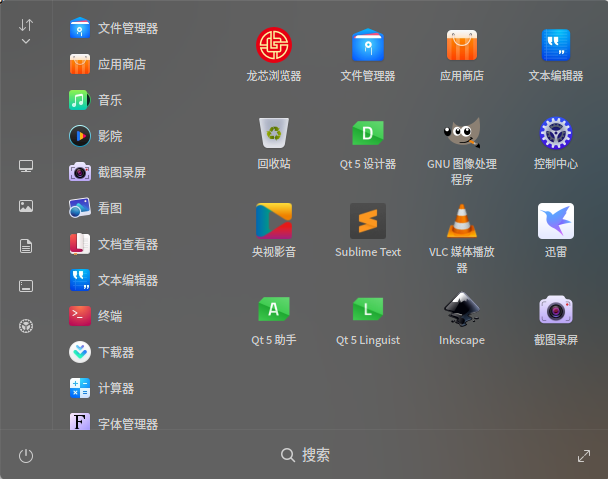Open 文件管理器 in the app grid
The width and height of the screenshot is (608, 479).
[x=368, y=54]
